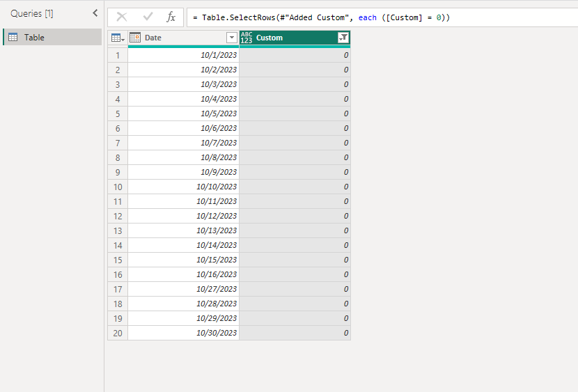Viewport: 578px width, 392px height.
Task: Click Custom value 0 in 10/10/2023 row
Action: [x=295, y=187]
